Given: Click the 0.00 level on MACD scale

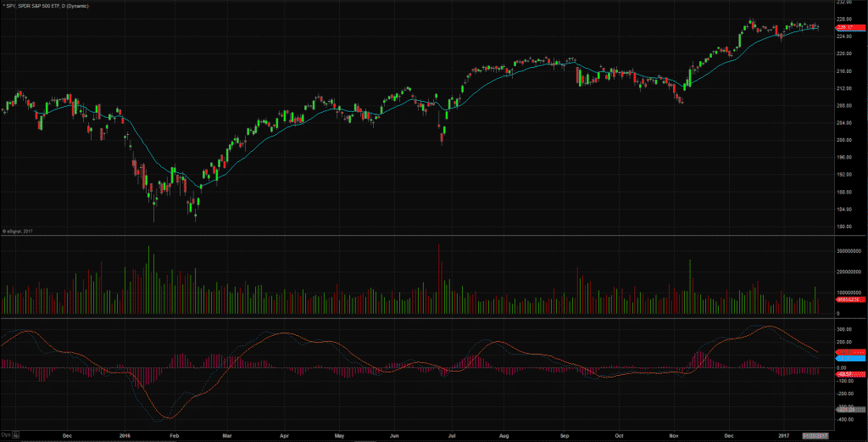Looking at the screenshot, I should tap(842, 368).
